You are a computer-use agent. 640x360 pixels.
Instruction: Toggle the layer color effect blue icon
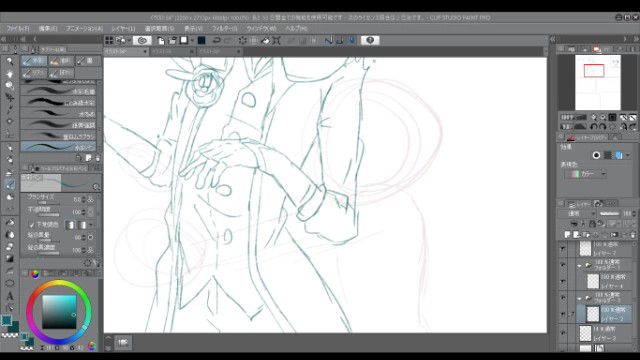618,155
